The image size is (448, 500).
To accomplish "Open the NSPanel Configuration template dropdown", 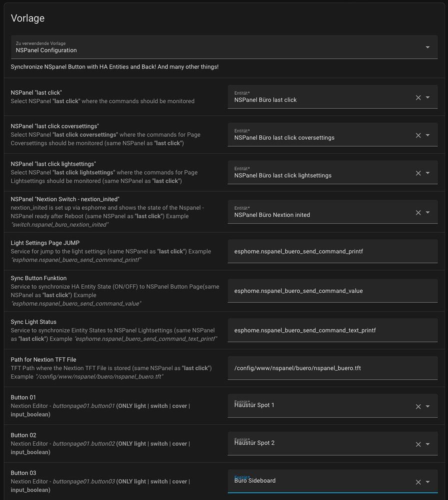I will click(x=427, y=47).
